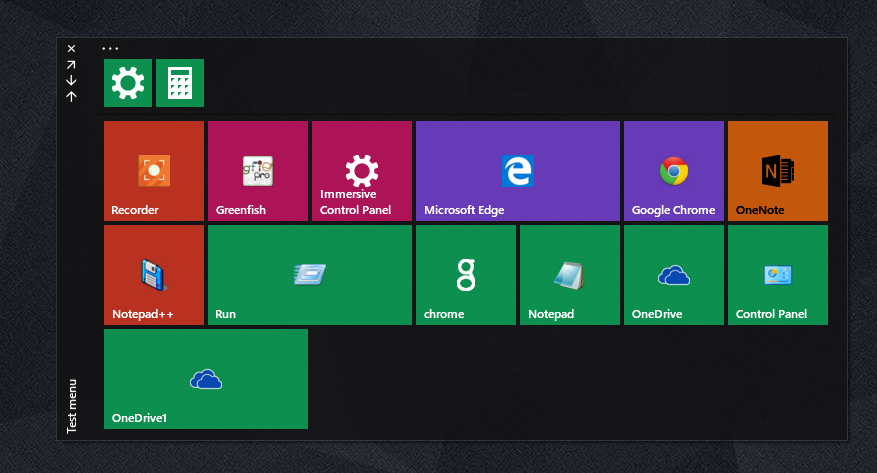Screen dimensions: 877x473
Task: Open the OneDrive tile
Action: (x=674, y=275)
